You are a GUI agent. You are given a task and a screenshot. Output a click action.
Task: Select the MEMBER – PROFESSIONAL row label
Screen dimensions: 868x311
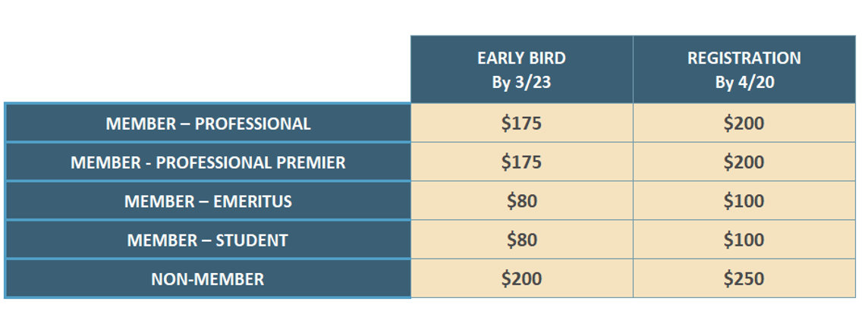coord(208,124)
